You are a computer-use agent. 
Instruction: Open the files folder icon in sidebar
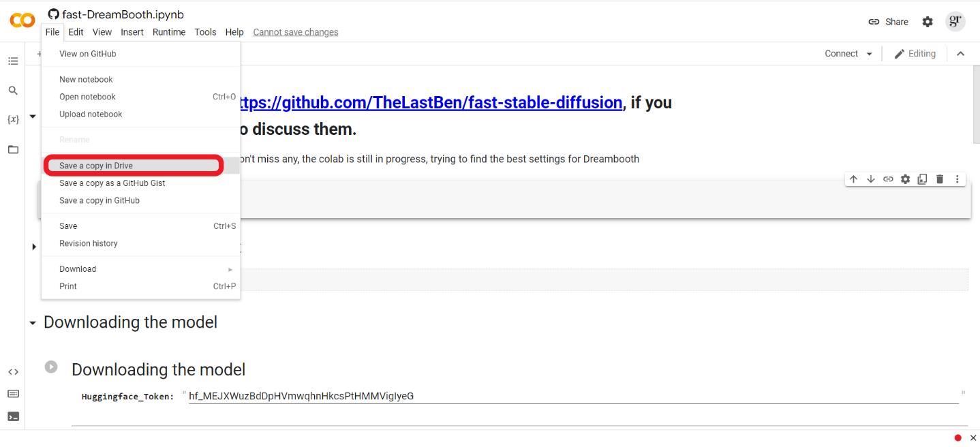(x=12, y=149)
